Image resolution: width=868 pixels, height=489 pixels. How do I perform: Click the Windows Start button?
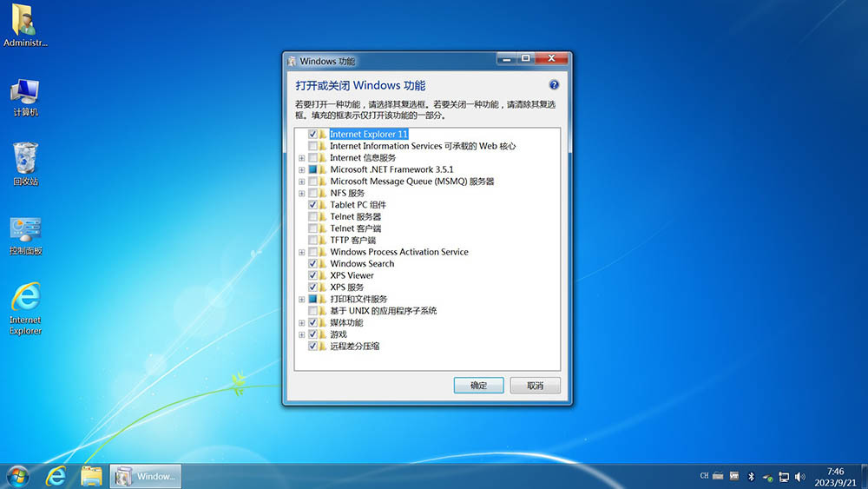pyautogui.click(x=17, y=476)
